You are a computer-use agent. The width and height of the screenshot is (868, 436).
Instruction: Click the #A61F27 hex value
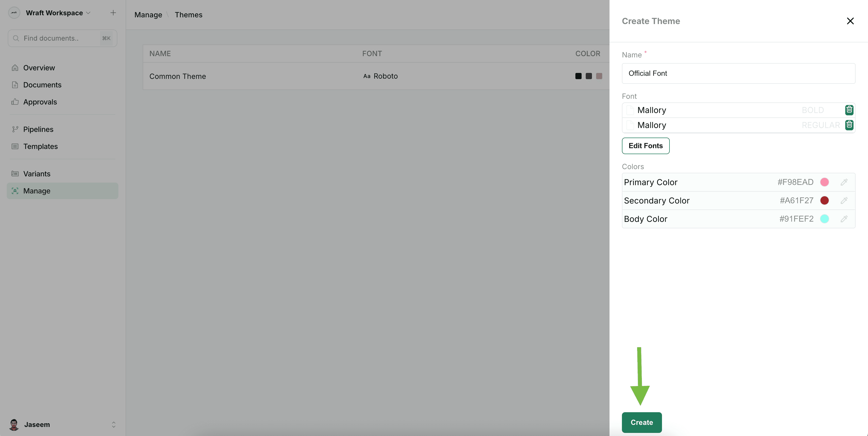pyautogui.click(x=797, y=200)
